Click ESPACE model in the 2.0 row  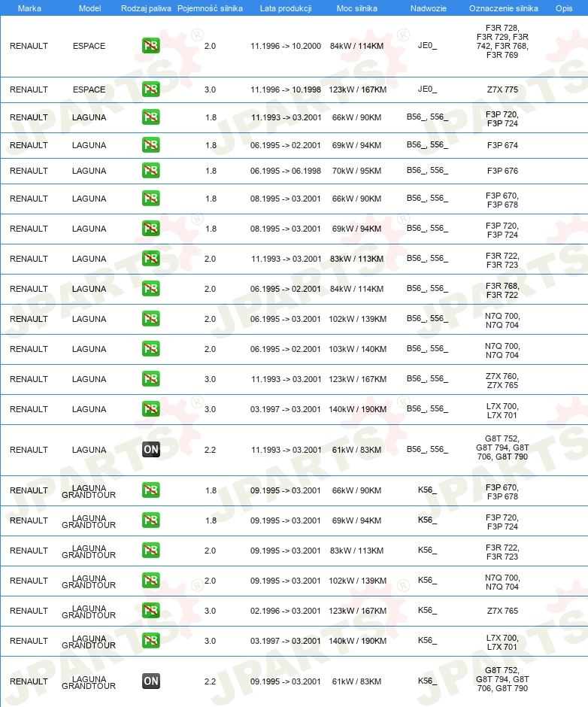click(89, 46)
